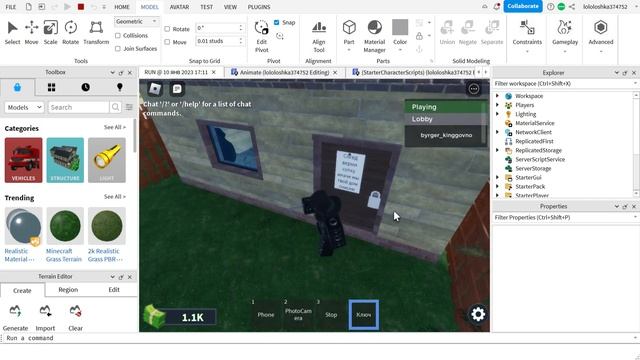640x360 pixels.
Task: Select the PhotoCamera hotbar slot
Action: [298, 314]
